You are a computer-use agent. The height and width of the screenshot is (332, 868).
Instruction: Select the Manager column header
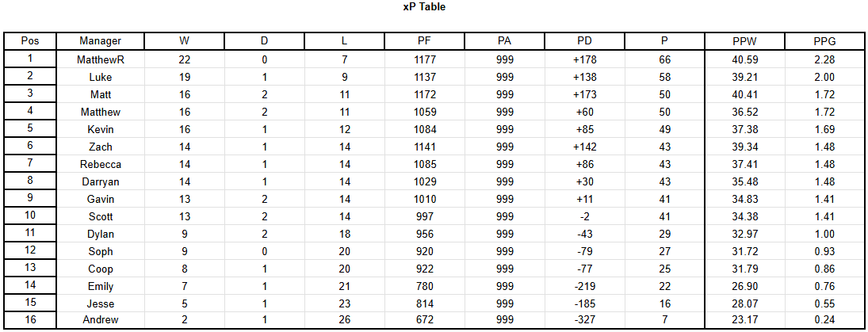click(x=100, y=41)
